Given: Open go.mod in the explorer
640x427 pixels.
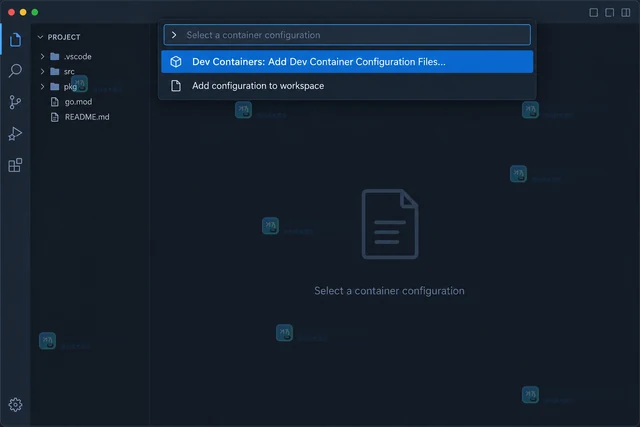Looking at the screenshot, I should 78,102.
